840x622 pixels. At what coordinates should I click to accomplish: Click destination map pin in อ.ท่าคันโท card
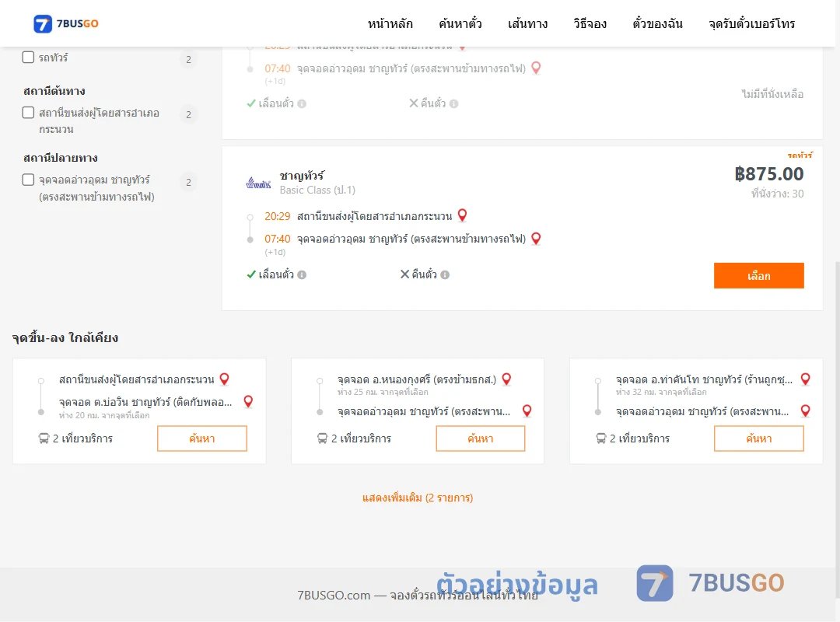[805, 411]
